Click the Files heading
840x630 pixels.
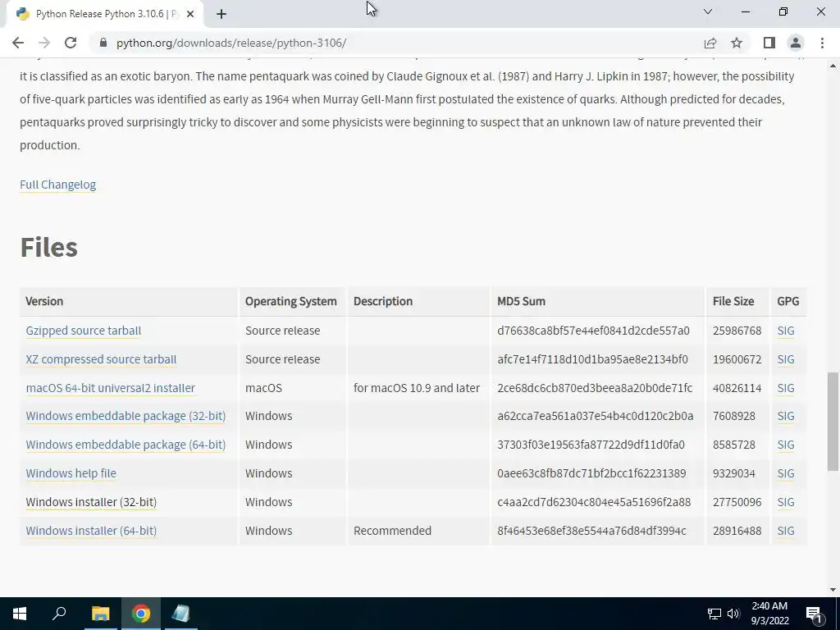coord(48,247)
